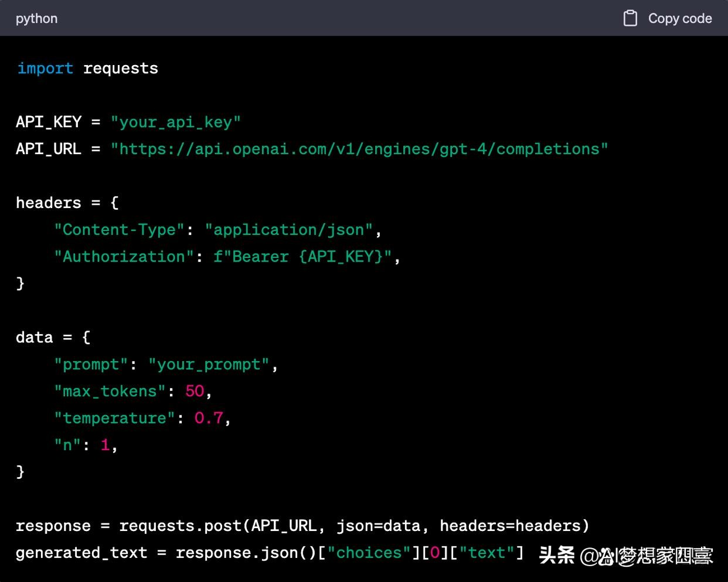Viewport: 728px width, 582px height.
Task: Select the temperature value 0.7
Action: point(208,418)
